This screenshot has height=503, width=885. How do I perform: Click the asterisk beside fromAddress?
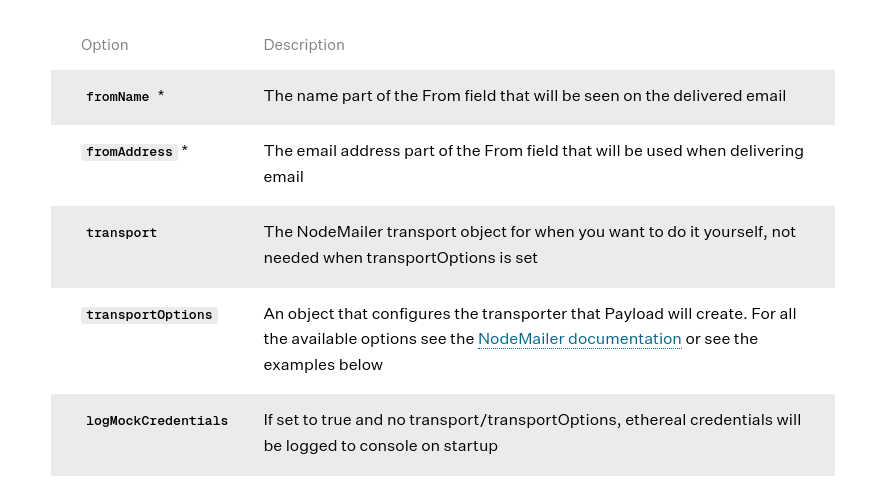pyautogui.click(x=185, y=151)
